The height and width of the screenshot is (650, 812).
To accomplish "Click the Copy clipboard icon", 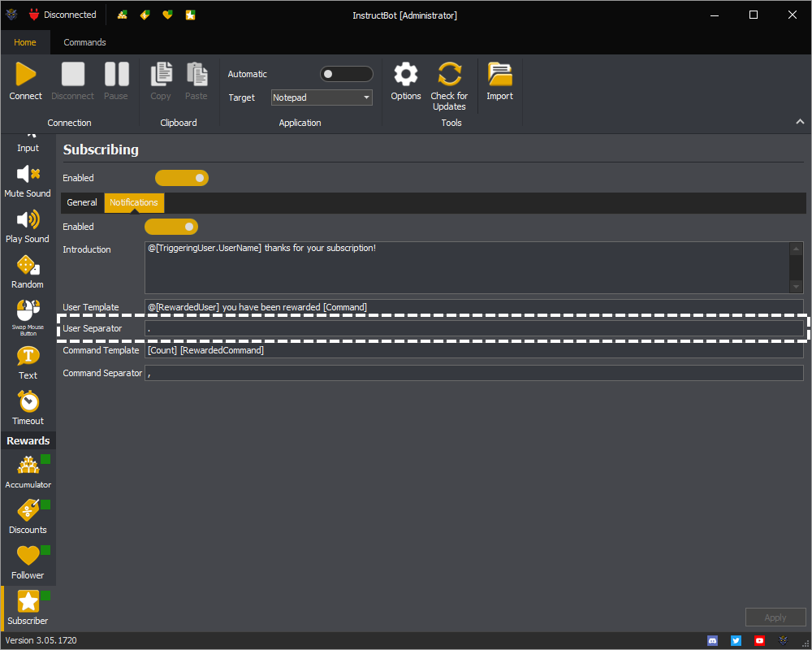I will coord(161,74).
